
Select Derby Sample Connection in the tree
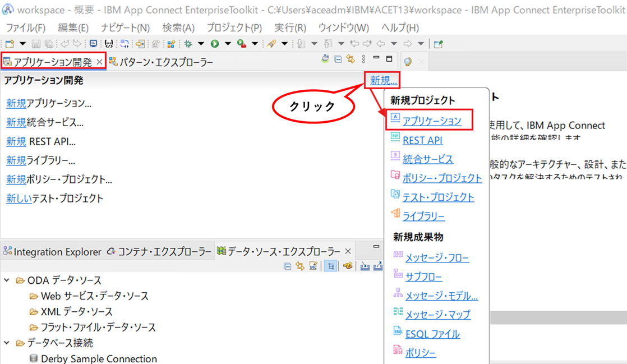click(99, 358)
